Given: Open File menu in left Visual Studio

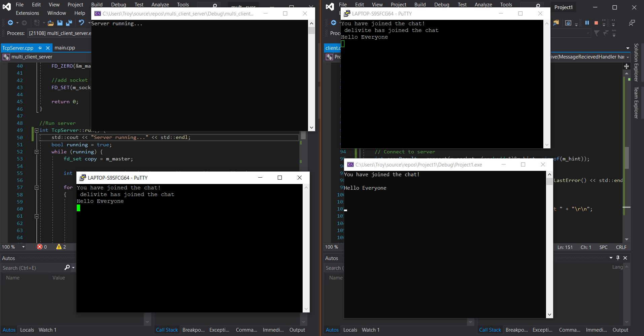Looking at the screenshot, I should point(20,4).
